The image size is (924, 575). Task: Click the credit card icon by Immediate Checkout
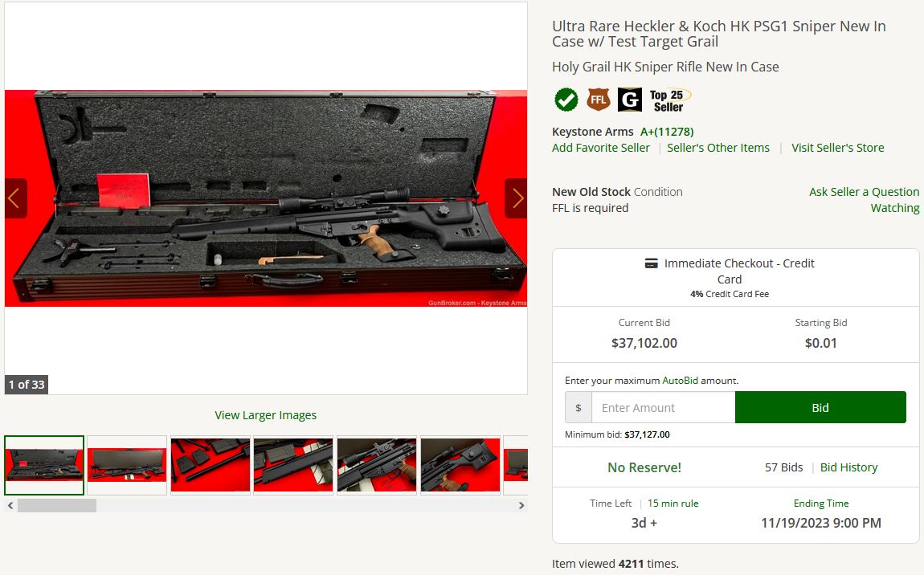tap(651, 263)
